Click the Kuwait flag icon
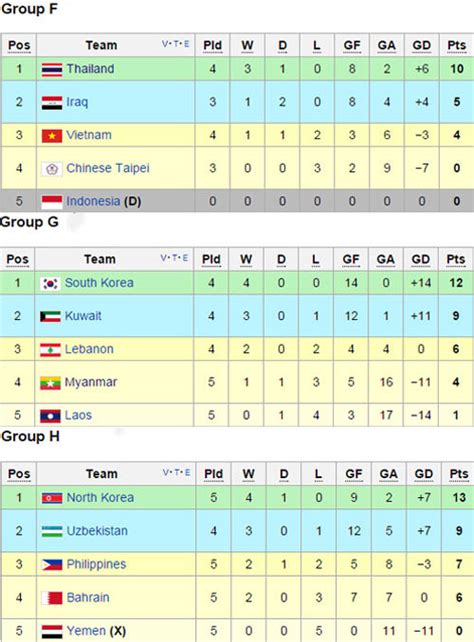Image resolution: width=474 pixels, height=642 pixels. tap(50, 316)
